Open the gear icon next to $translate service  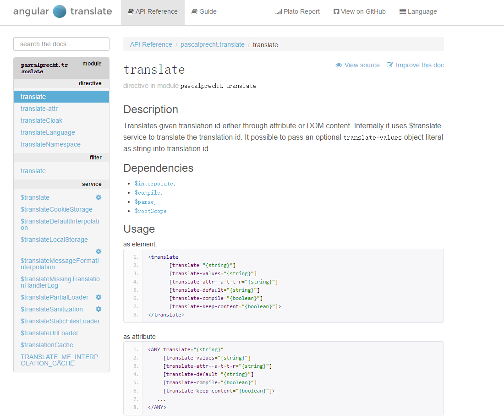click(x=98, y=197)
